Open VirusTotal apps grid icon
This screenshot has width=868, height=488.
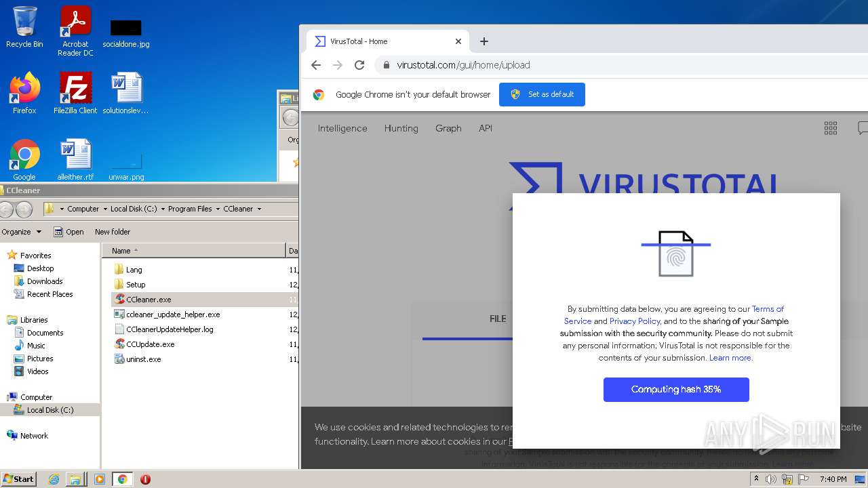point(831,128)
